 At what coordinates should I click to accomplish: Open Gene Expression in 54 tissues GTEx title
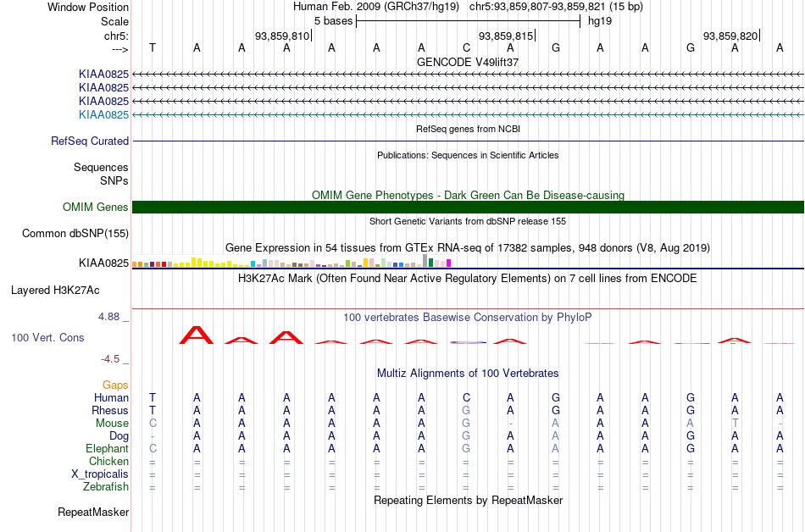[468, 248]
